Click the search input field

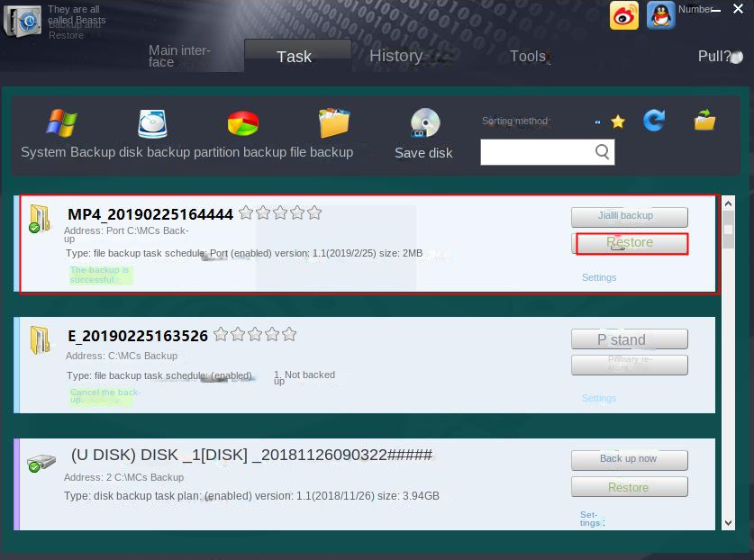tap(538, 152)
